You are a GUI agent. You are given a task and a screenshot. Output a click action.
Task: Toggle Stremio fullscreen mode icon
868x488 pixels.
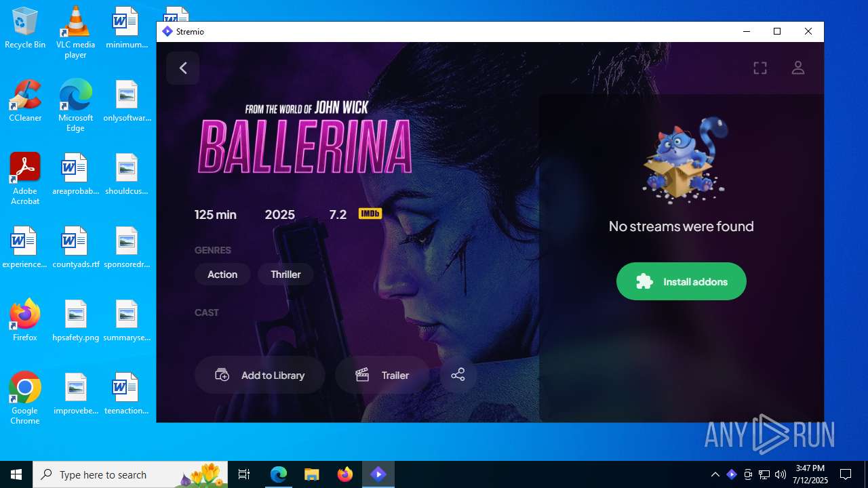pyautogui.click(x=760, y=68)
